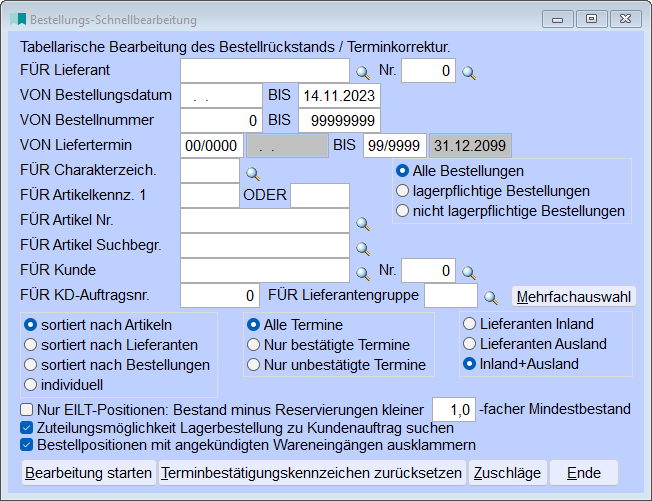
Task: Click magnifier beside supplier Nr. field
Action: 469,73
